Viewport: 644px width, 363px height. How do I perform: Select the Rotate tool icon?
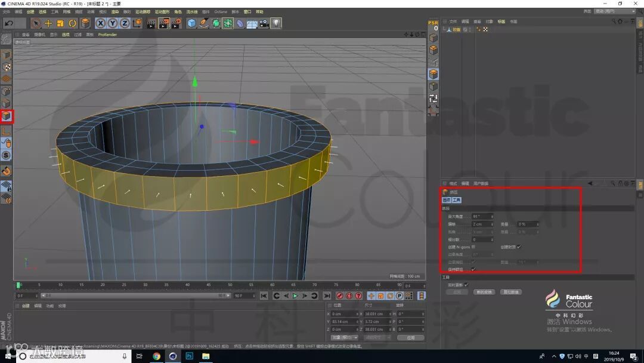point(73,23)
